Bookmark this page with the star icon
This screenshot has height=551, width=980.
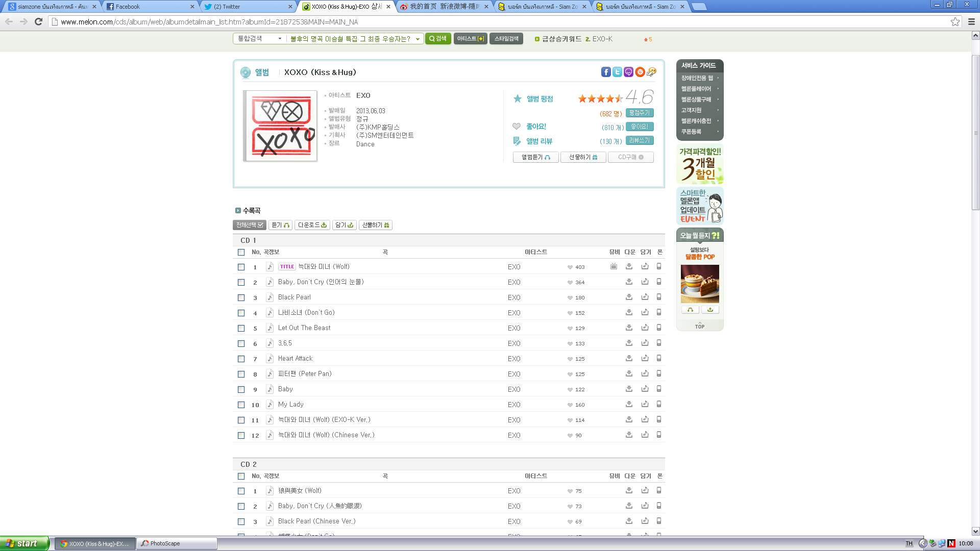[955, 21]
